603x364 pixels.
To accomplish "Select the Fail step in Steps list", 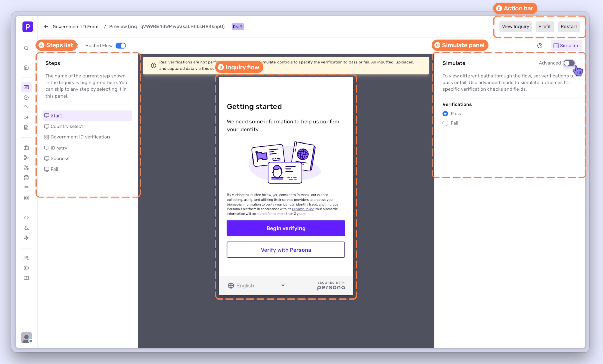I will (88, 170).
